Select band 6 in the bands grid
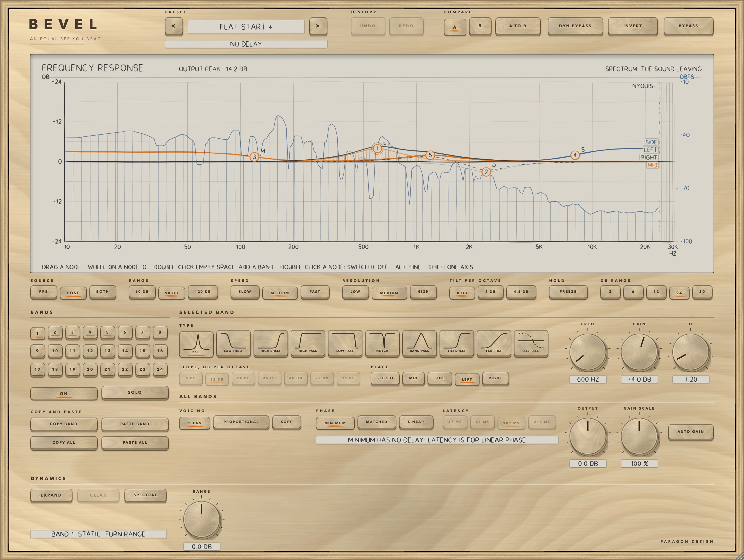 (x=125, y=332)
